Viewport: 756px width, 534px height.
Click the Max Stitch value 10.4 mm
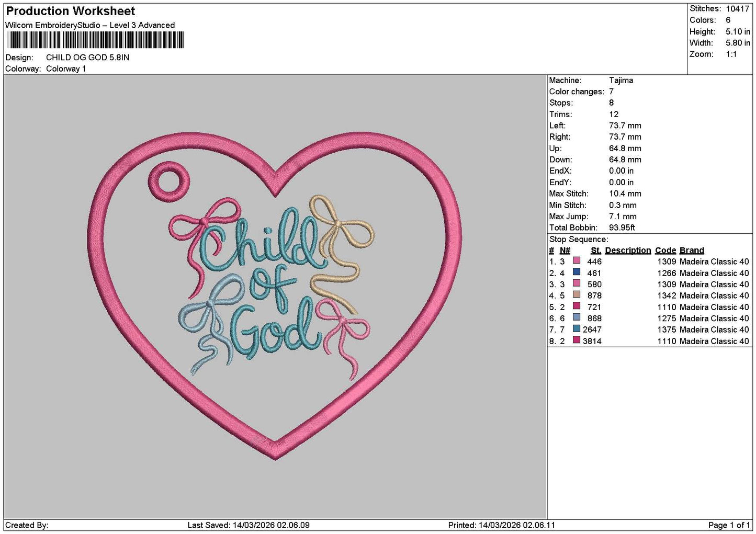click(x=625, y=194)
